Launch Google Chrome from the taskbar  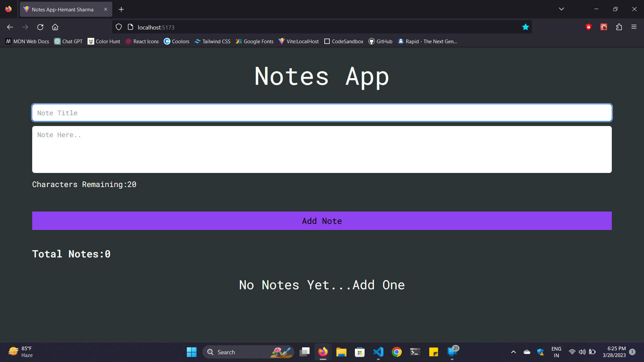[397, 352]
